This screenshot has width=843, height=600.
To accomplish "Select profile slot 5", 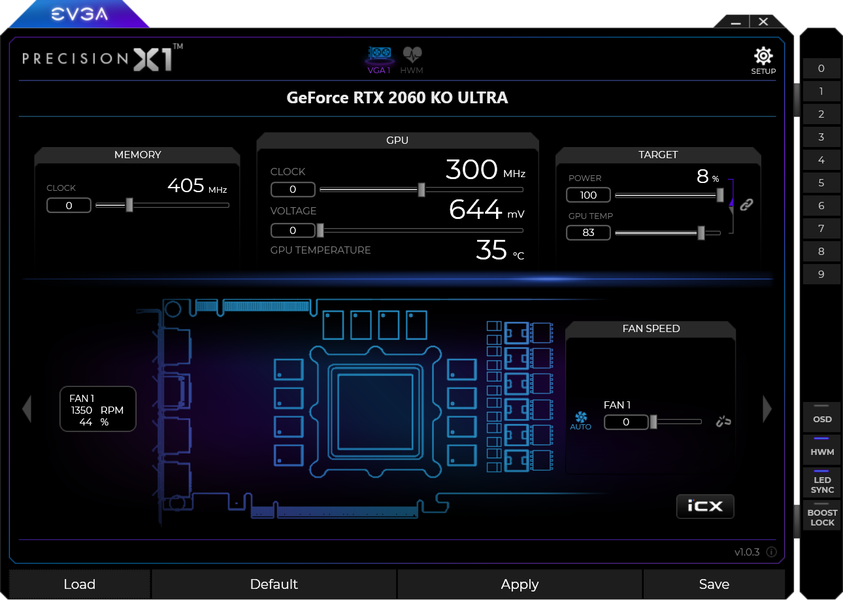I will coord(821,183).
